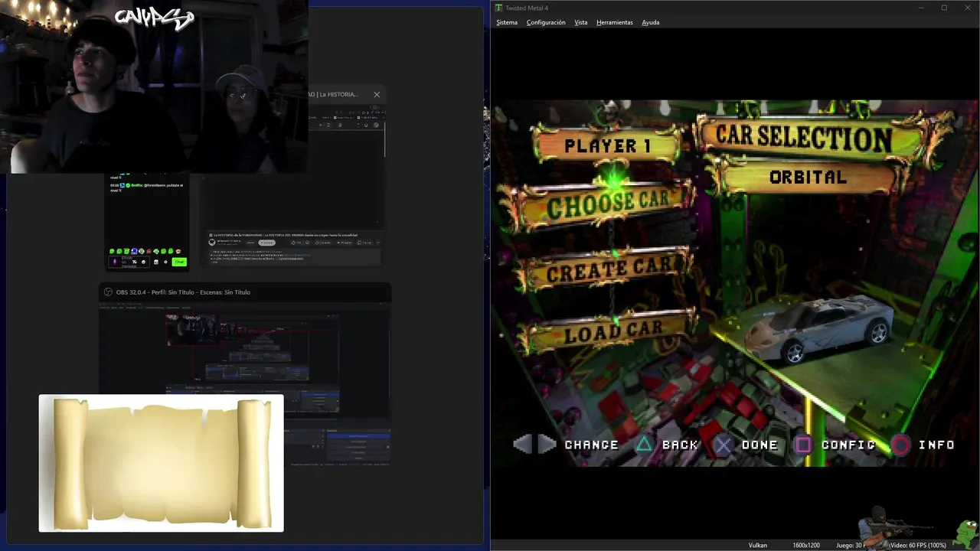Click the green Chat button
Screen dimensions: 980x551
point(179,262)
